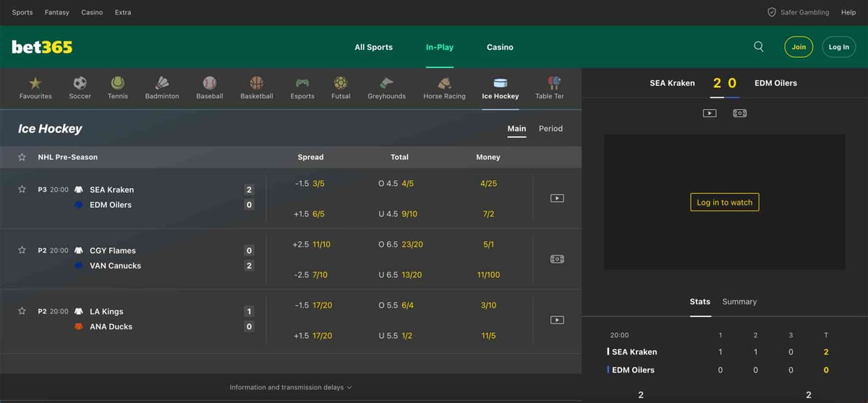The width and height of the screenshot is (868, 403).
Task: Expand Information and transmission delays
Action: 291,387
